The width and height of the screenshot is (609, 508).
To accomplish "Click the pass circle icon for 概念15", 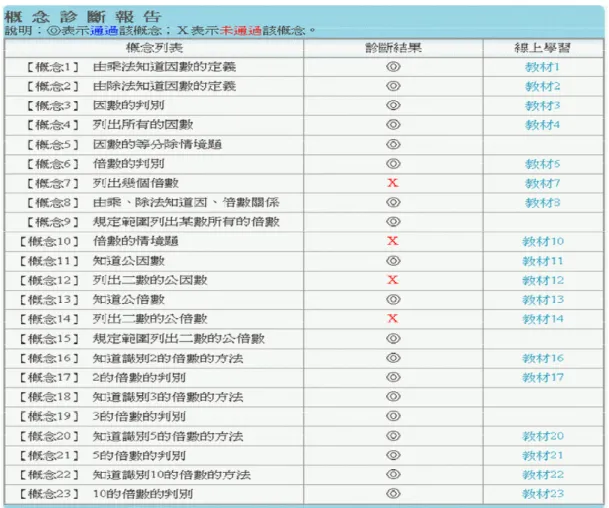I will pos(393,339).
